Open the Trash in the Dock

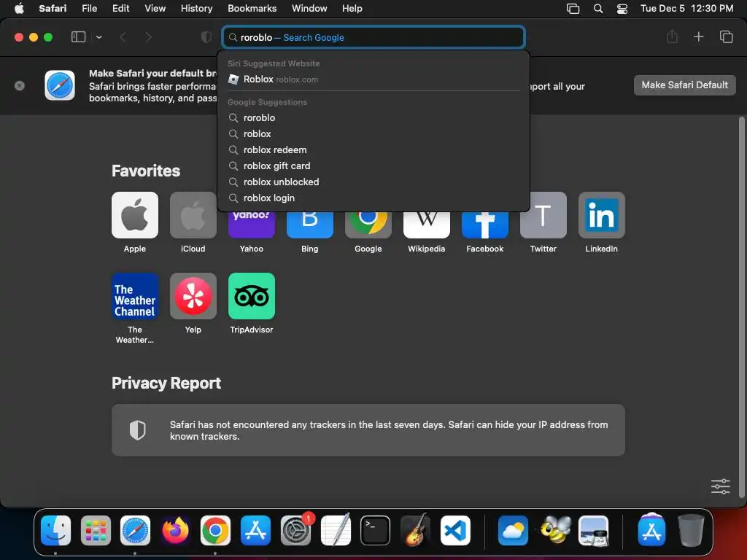click(691, 530)
